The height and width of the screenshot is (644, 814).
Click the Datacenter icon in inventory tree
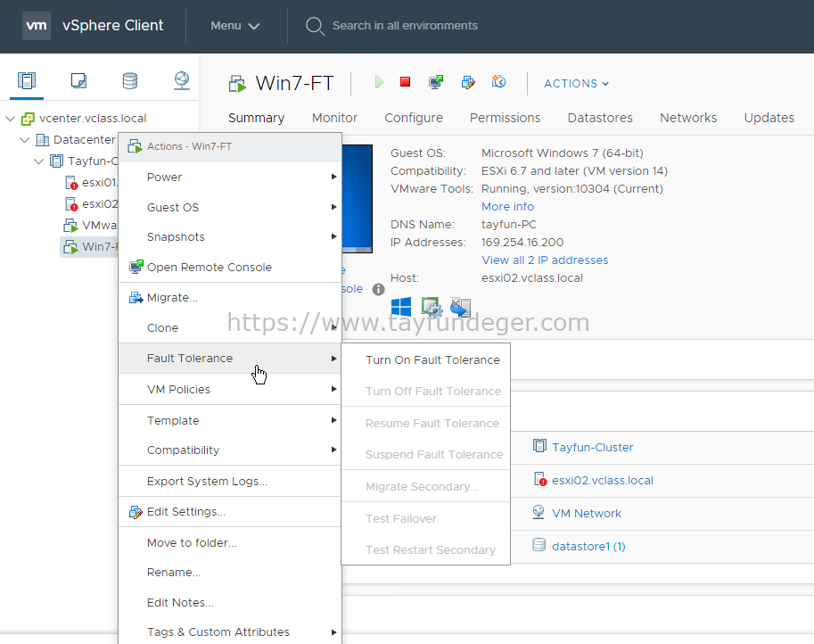(42, 140)
